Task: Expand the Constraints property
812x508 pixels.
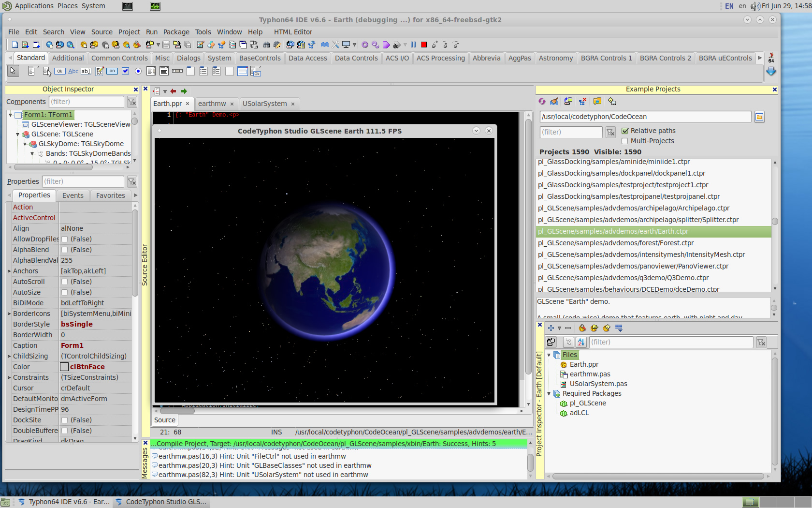Action: pos(9,377)
